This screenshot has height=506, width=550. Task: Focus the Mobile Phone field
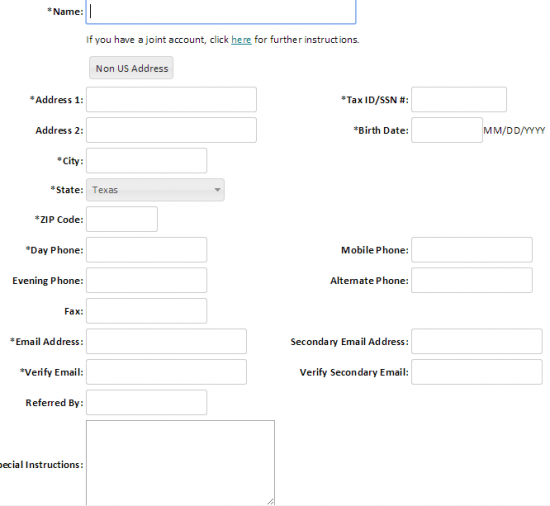coord(472,250)
